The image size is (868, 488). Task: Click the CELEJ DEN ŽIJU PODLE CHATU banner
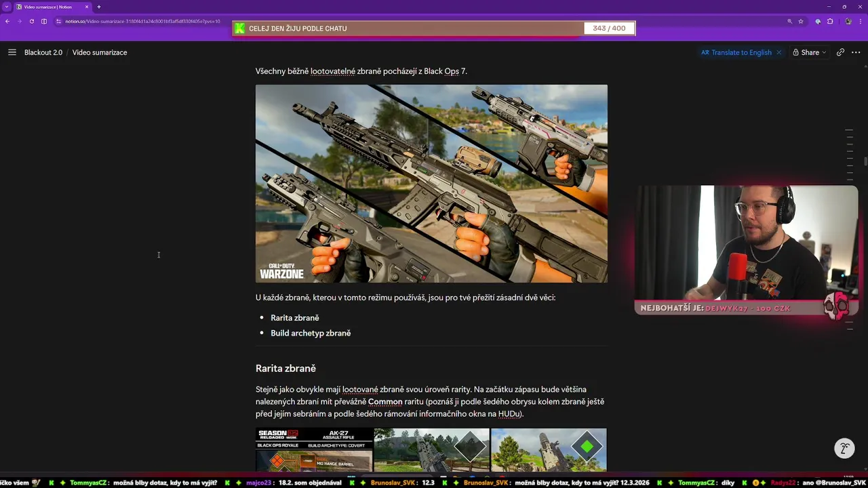click(x=298, y=28)
